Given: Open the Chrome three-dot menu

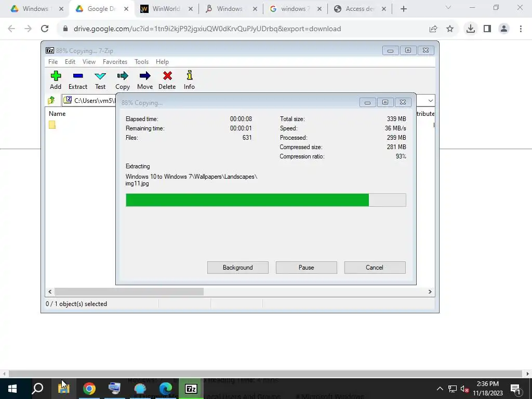Looking at the screenshot, I should click(521, 29).
